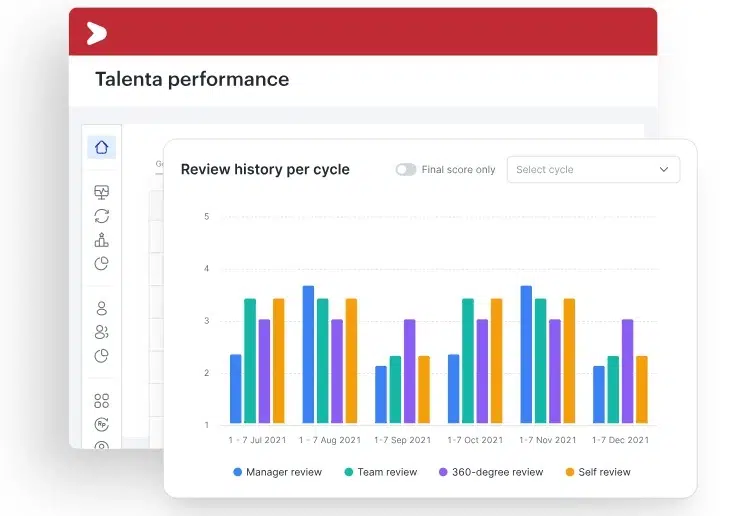Click the Home icon in sidebar
The height and width of the screenshot is (516, 755).
101,147
